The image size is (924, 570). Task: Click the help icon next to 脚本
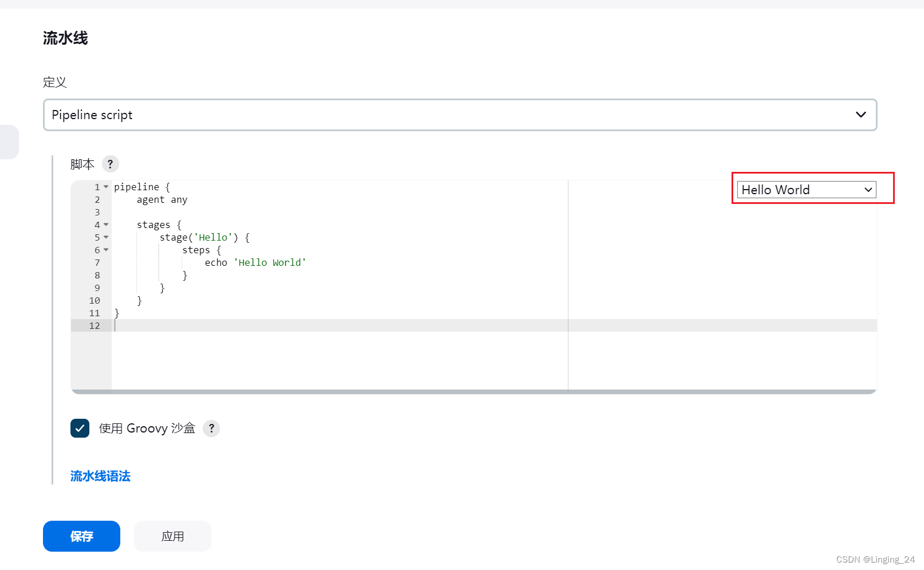tap(111, 164)
